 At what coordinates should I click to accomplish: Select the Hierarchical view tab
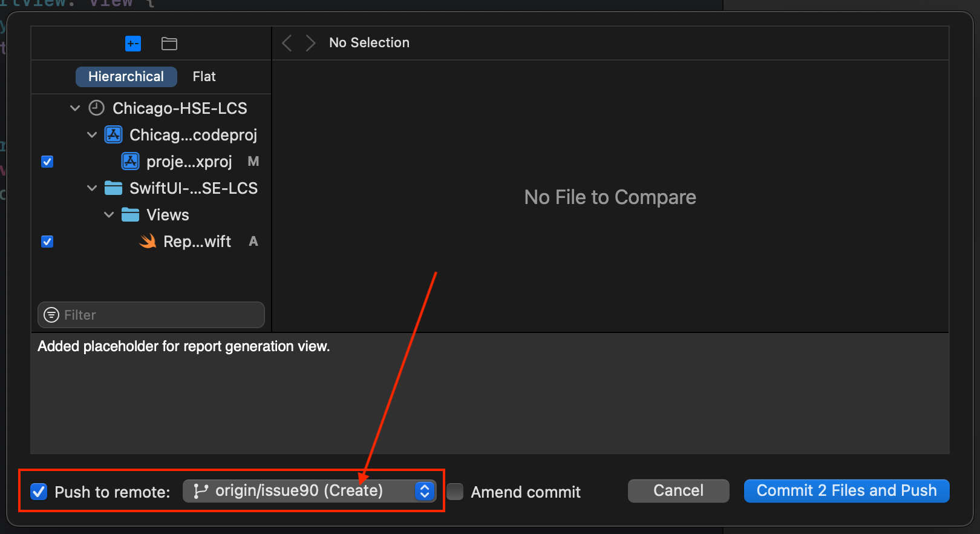point(126,77)
